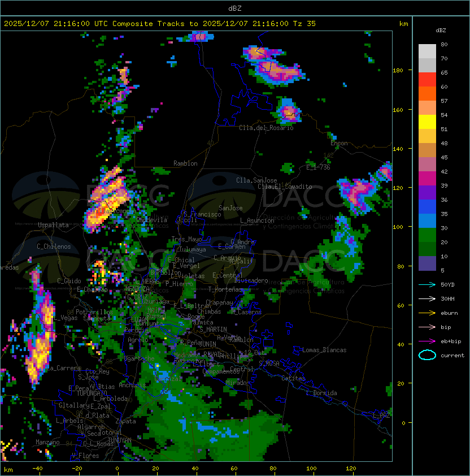Screen dimensions: 470x476
Task: Click the 'Tz 35' text in header
Action: click(x=304, y=24)
